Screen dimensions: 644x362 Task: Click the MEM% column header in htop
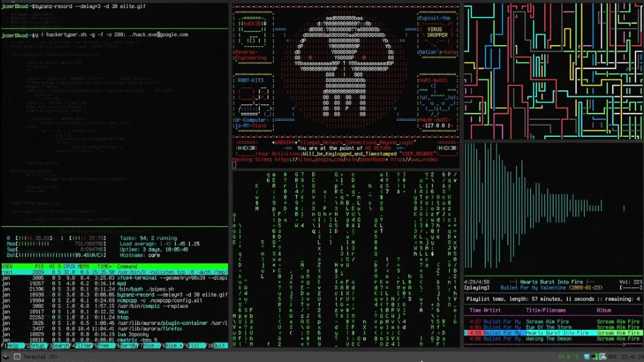84,266
